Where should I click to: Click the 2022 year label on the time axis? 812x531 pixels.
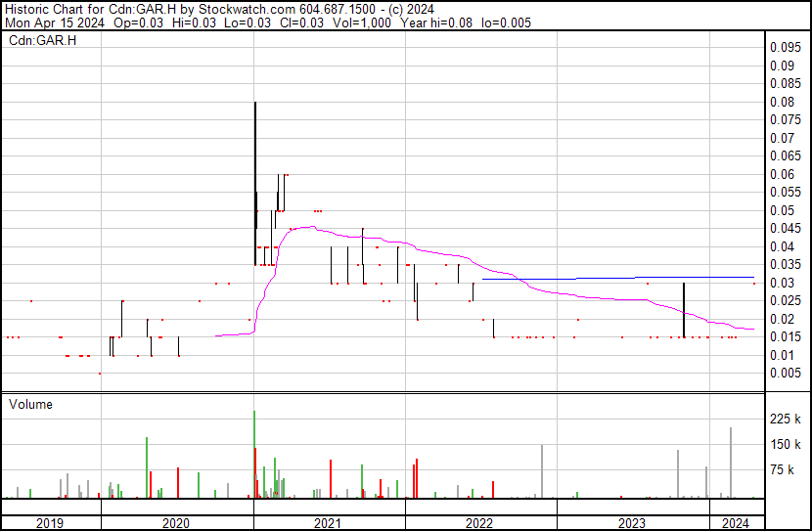click(x=479, y=523)
